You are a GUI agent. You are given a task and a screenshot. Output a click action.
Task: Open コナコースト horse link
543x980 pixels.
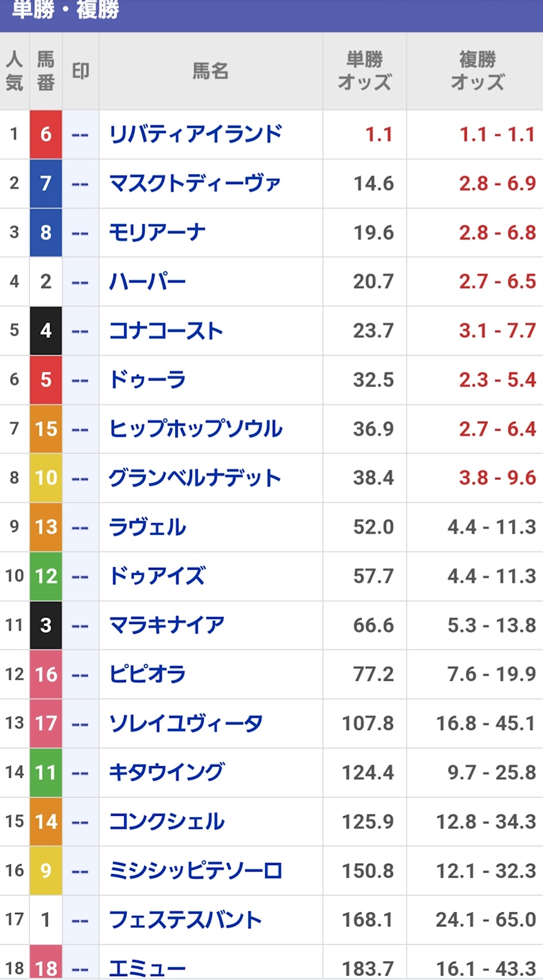click(166, 330)
